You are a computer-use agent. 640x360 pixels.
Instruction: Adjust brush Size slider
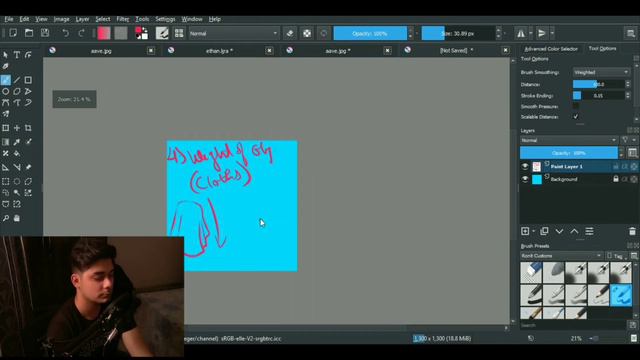pyautogui.click(x=458, y=33)
